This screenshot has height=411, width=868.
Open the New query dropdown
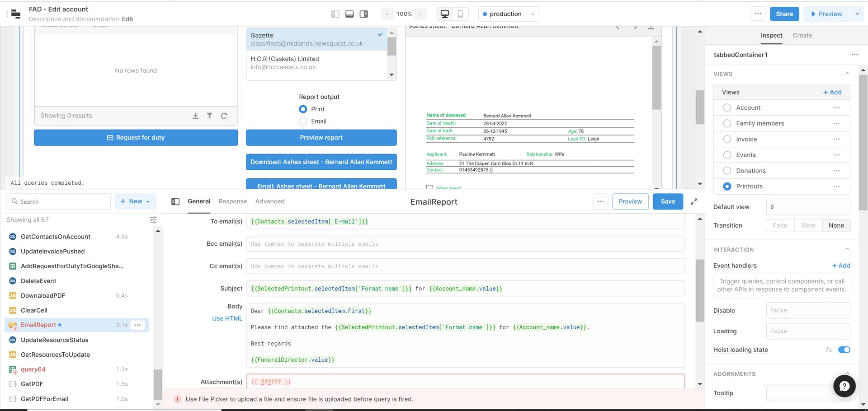(135, 201)
